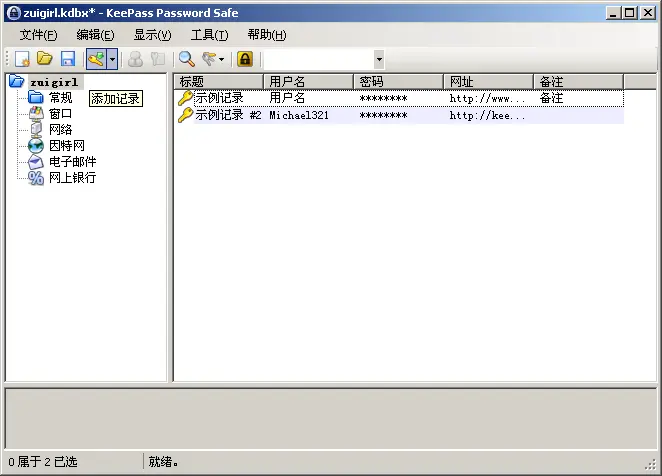
Task: Open the 帮助(H) menu
Action: (x=267, y=35)
